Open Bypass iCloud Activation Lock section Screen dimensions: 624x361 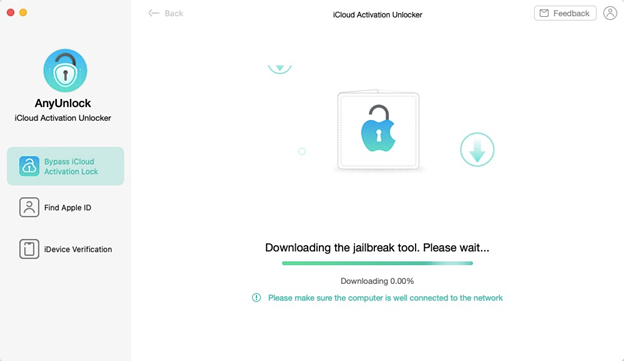[65, 166]
